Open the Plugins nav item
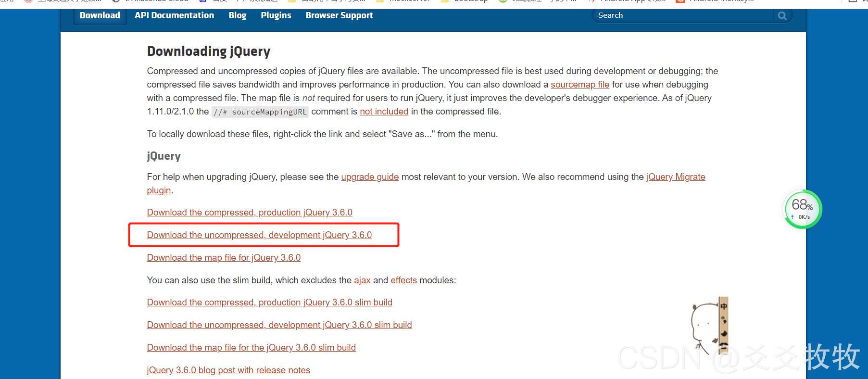Image resolution: width=868 pixels, height=379 pixels. click(x=276, y=15)
